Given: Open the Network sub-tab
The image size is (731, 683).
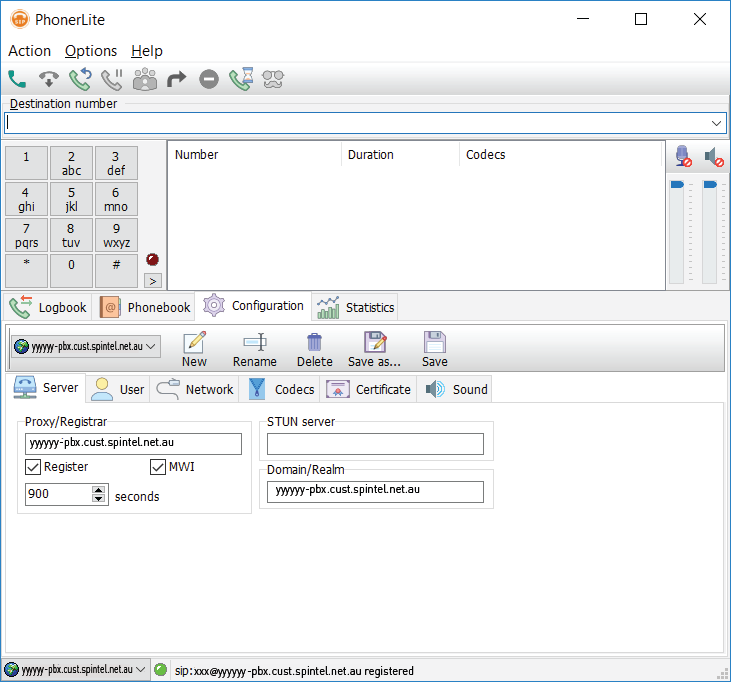Looking at the screenshot, I should [x=194, y=389].
